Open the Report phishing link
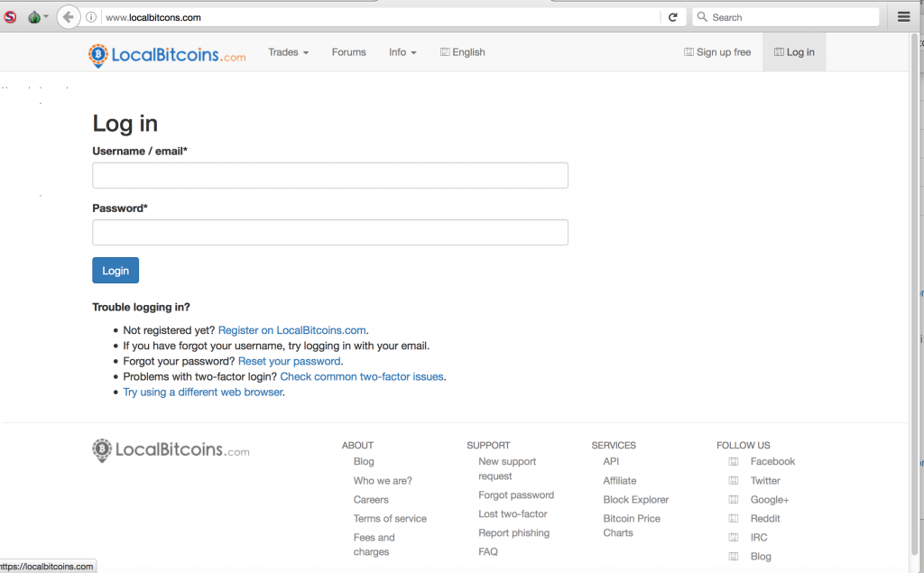Viewport: 924px width, 573px height. click(x=513, y=532)
